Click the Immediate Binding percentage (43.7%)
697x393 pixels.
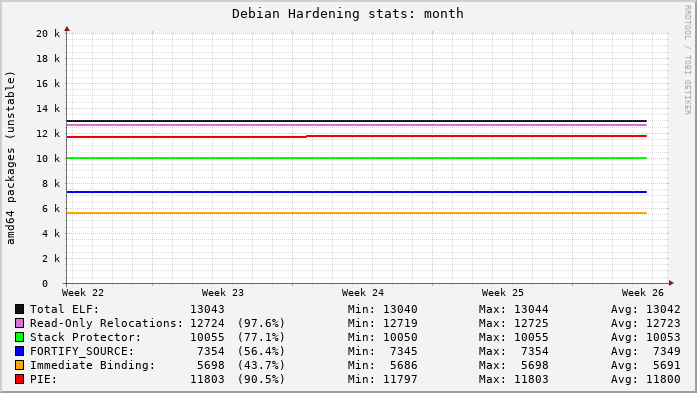(261, 365)
